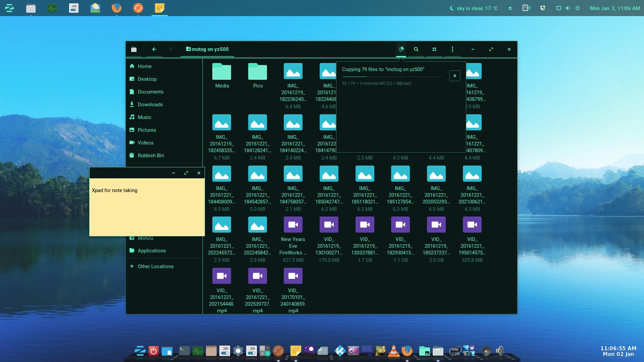The height and width of the screenshot is (362, 644).
Task: Click into the Xpad note text
Action: click(114, 190)
